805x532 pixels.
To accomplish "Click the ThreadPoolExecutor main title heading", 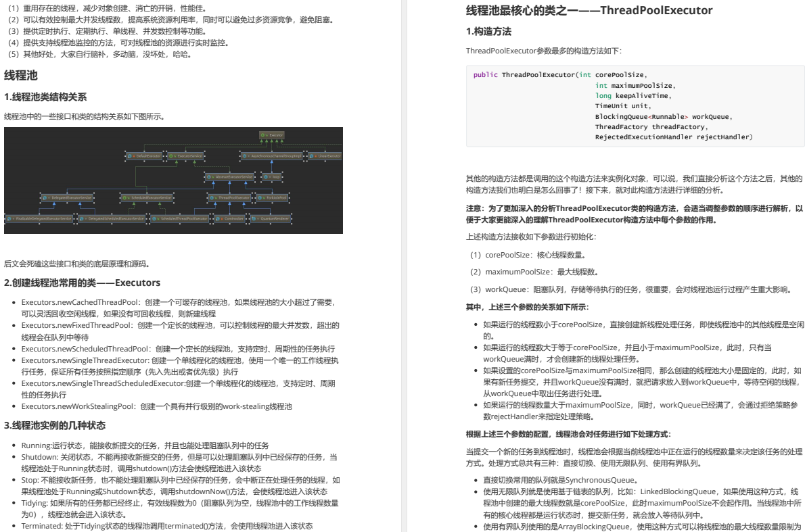I will (589, 10).
